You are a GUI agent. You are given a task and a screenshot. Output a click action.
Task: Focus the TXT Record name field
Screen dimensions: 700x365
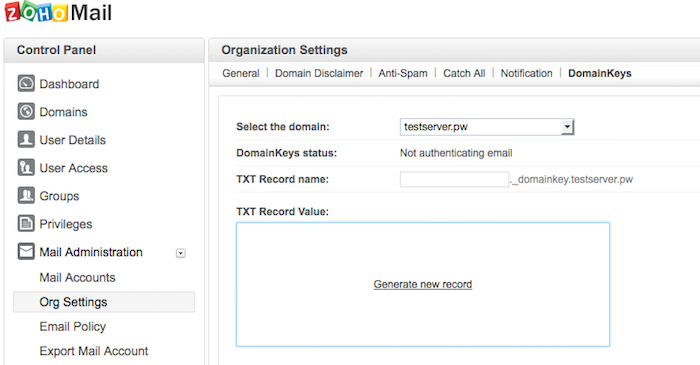(454, 179)
